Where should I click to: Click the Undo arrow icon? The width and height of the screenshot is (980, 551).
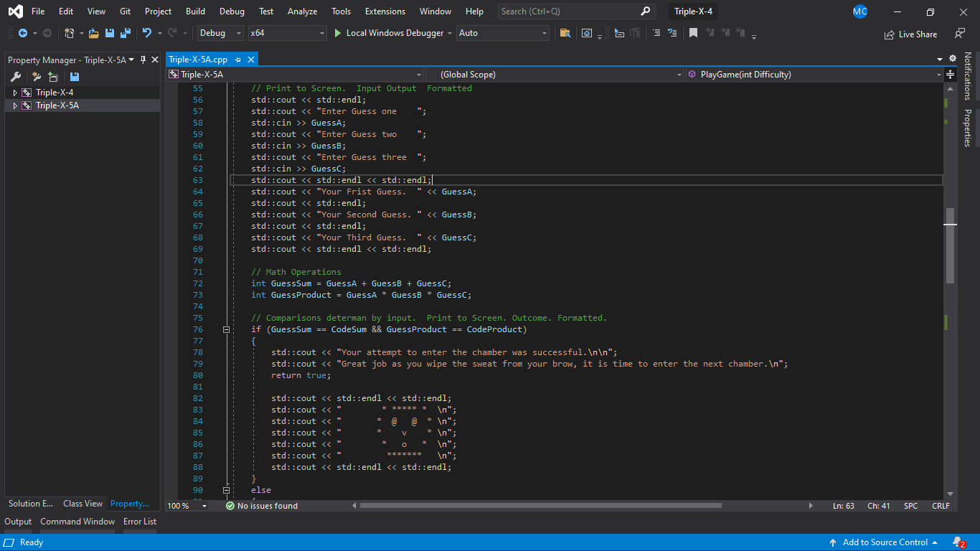(146, 33)
